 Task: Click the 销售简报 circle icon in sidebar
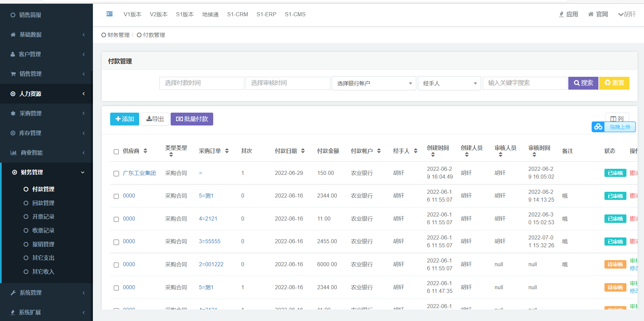(13, 15)
